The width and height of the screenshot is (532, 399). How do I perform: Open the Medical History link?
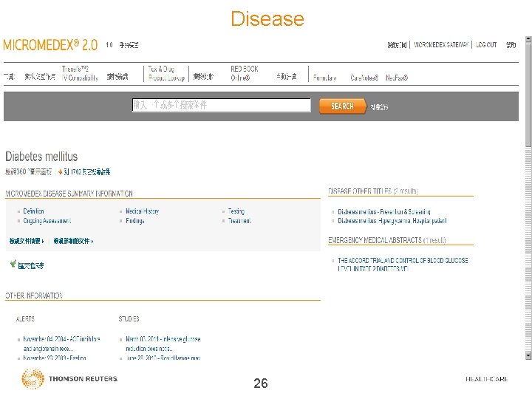coord(142,211)
